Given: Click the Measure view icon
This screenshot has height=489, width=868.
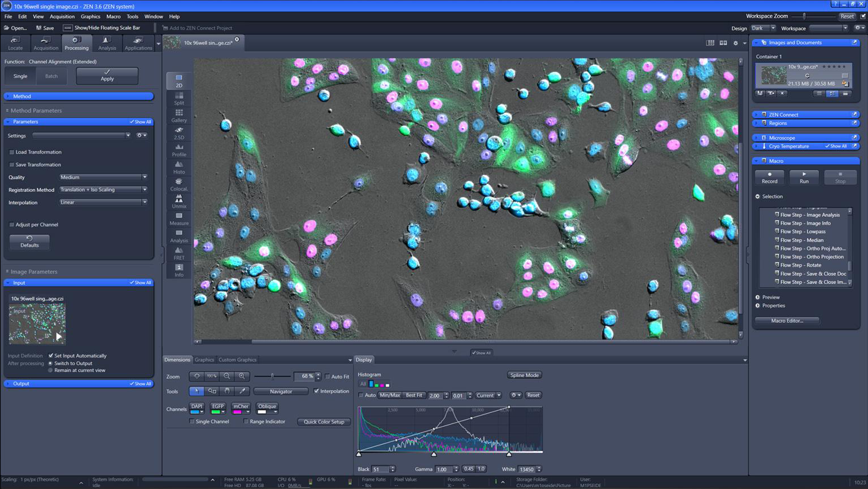Looking at the screenshot, I should (x=178, y=219).
